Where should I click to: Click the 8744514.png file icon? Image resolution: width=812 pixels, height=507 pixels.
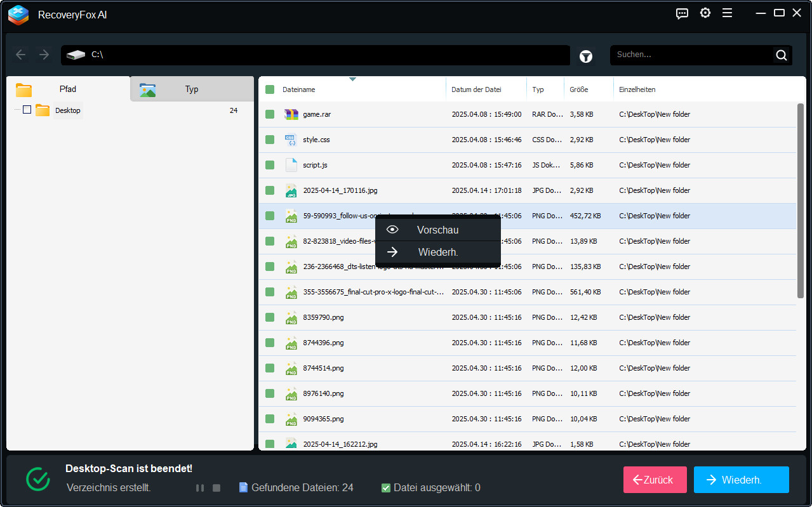(x=291, y=368)
